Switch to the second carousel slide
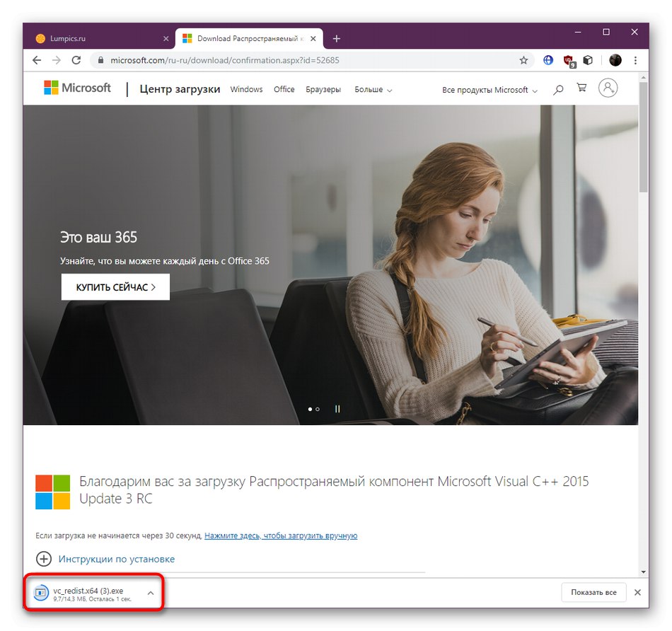 [318, 410]
